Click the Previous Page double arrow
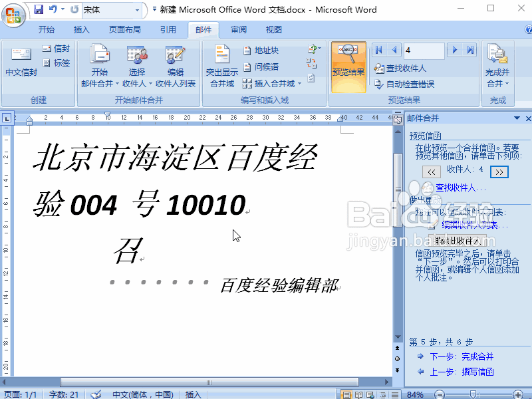Image resolution: width=532 pixels, height=399 pixels. point(397,348)
